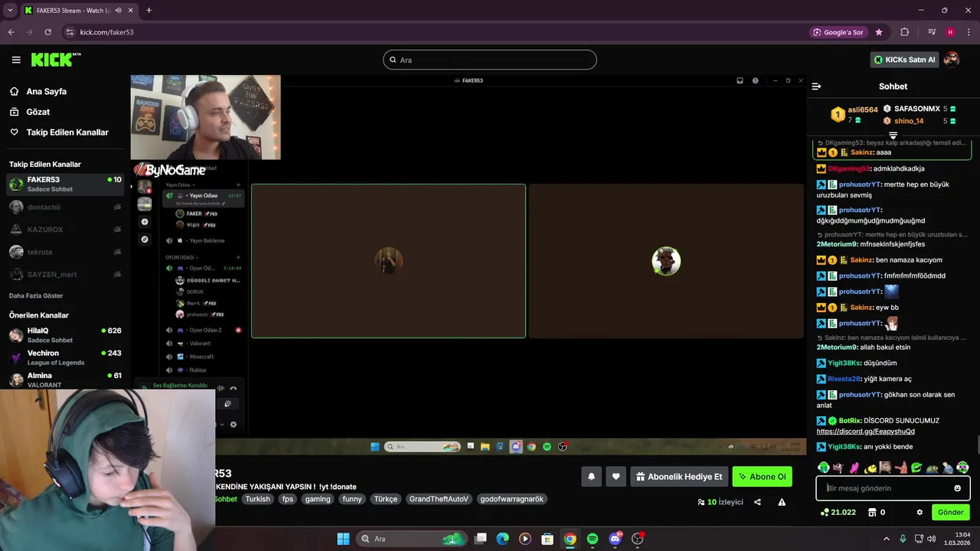Image resolution: width=980 pixels, height=551 pixels.
Task: Click Google'a Sor button
Action: 838,32
